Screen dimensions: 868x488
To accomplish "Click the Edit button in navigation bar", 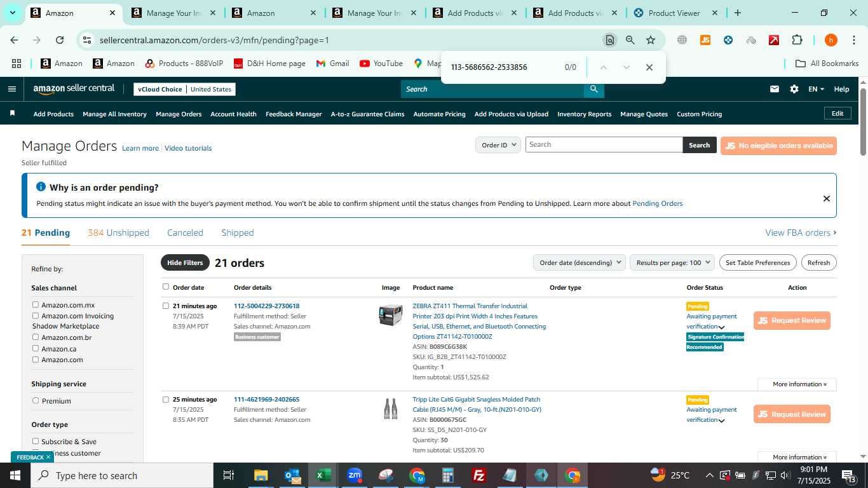I will (837, 113).
